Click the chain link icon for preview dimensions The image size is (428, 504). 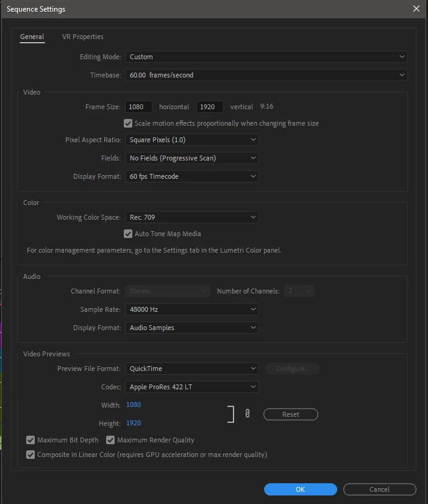pos(248,413)
